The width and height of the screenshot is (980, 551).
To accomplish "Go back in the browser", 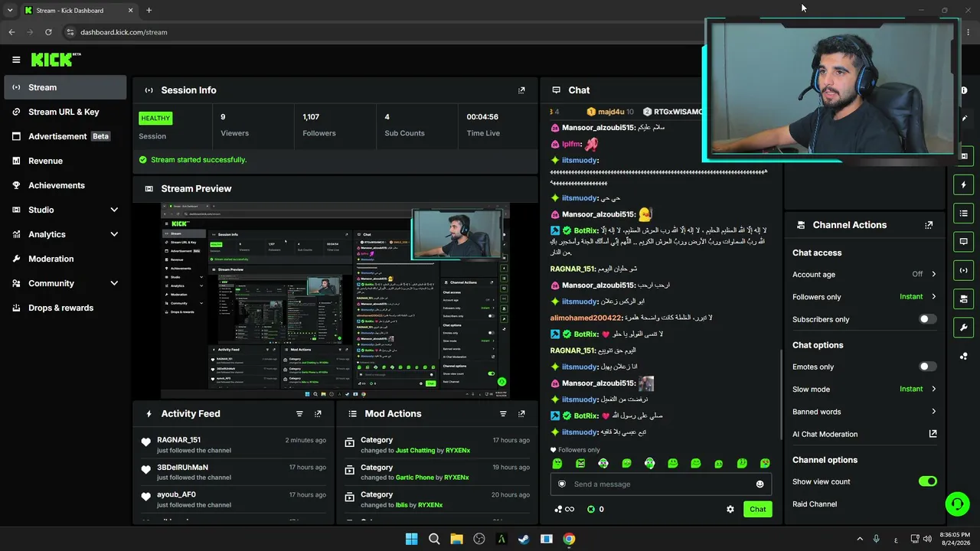I will (x=11, y=32).
